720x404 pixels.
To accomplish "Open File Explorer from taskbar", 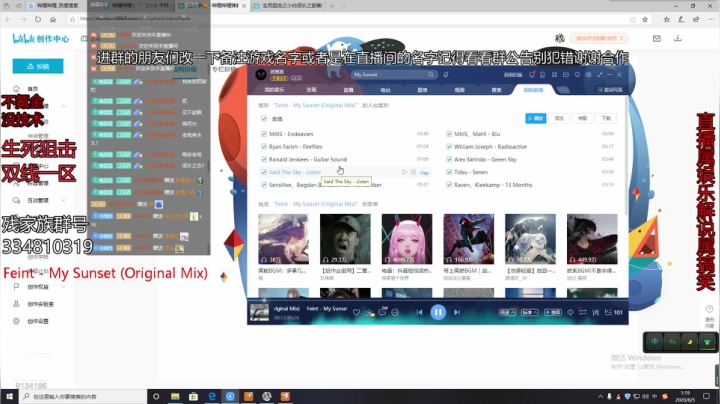I will 175,396.
